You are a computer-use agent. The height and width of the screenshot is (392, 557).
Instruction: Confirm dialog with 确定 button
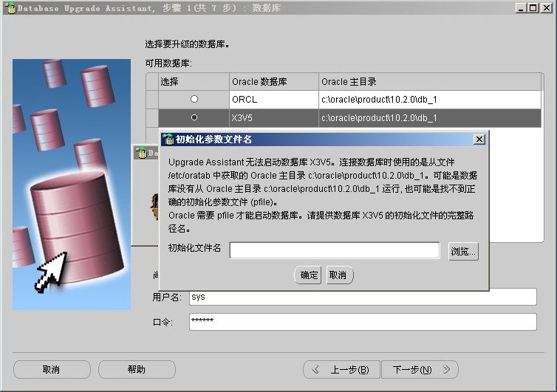click(308, 275)
